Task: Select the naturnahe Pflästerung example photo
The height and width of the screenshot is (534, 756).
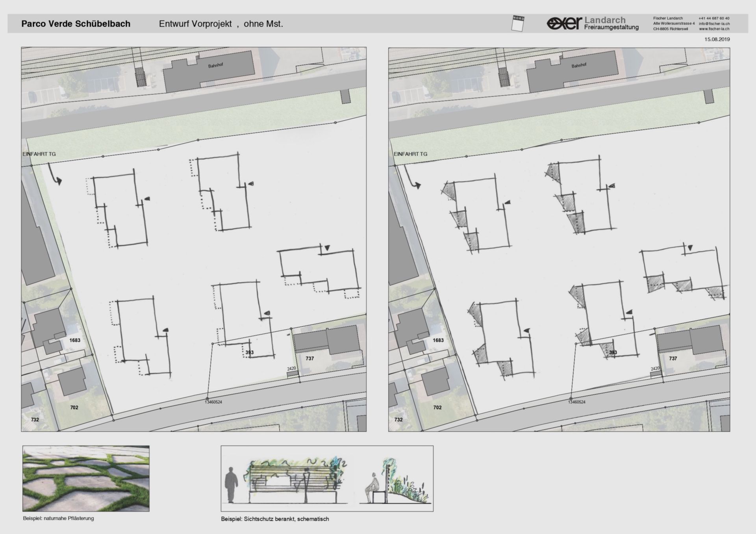Action: [x=86, y=478]
